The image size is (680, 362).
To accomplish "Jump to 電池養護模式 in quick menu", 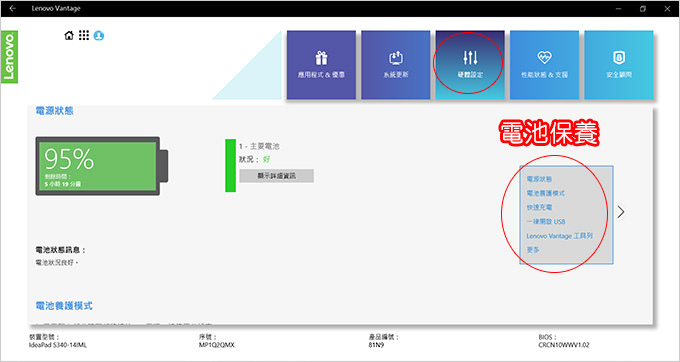I will pos(546,193).
